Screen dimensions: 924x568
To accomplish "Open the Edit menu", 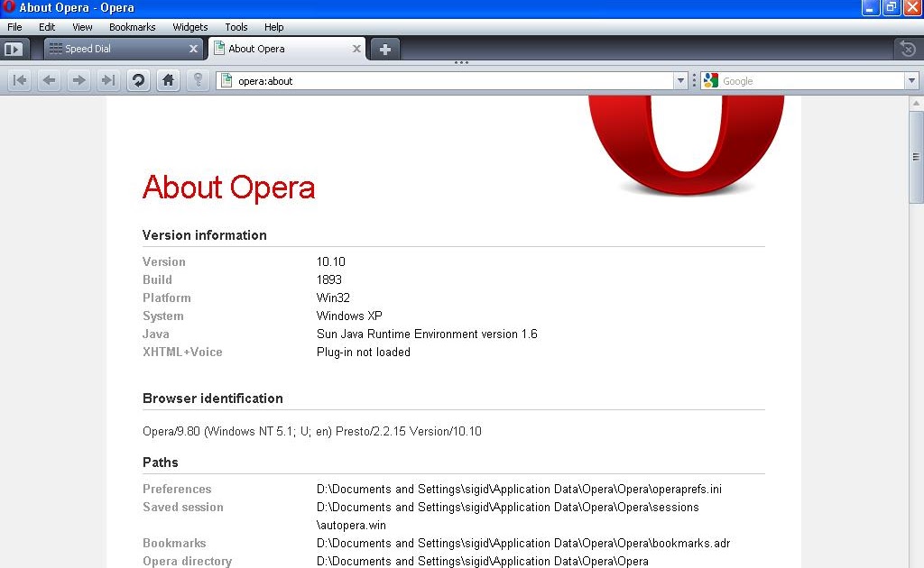I will (x=47, y=27).
